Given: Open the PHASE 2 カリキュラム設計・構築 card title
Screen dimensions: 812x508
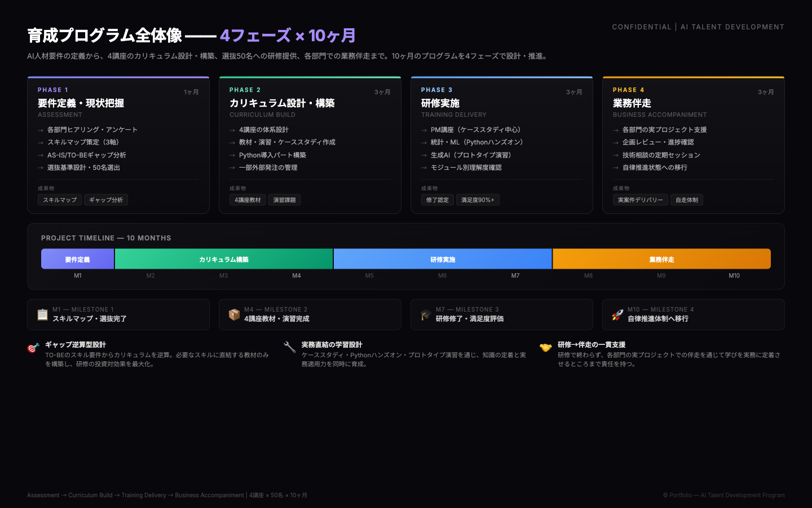Looking at the screenshot, I should (282, 103).
